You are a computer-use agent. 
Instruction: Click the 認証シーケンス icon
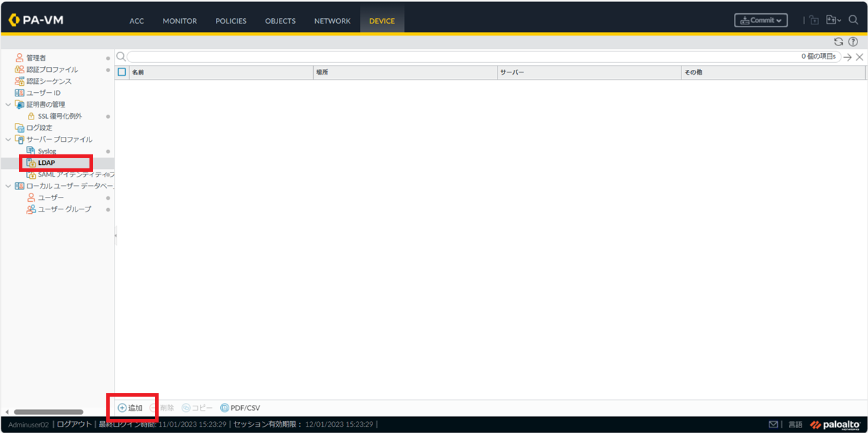[20, 81]
